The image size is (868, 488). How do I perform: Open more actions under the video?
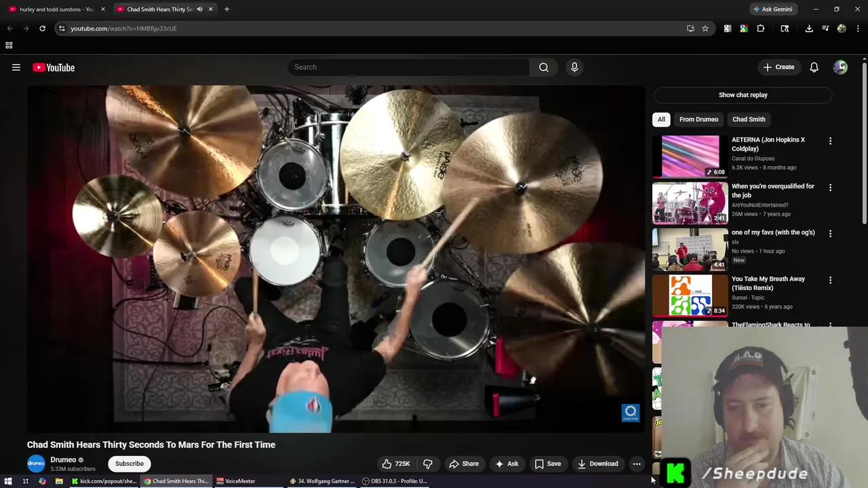pos(637,464)
